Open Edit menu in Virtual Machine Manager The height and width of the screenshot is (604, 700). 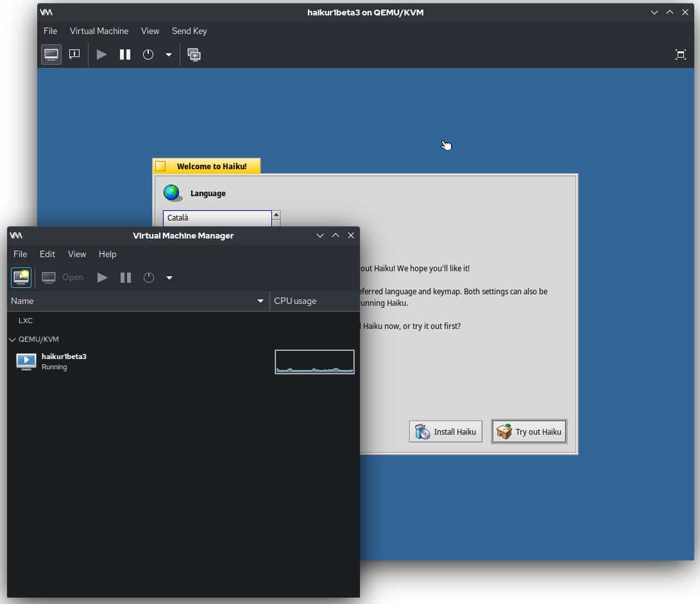pyautogui.click(x=47, y=254)
